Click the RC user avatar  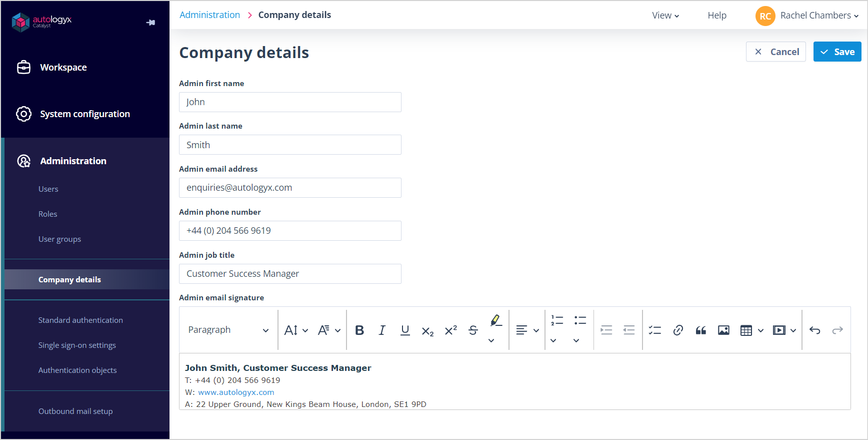[x=765, y=16]
